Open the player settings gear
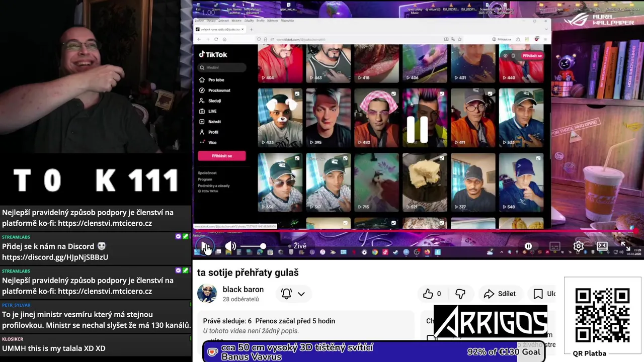The width and height of the screenshot is (644, 362). click(579, 246)
